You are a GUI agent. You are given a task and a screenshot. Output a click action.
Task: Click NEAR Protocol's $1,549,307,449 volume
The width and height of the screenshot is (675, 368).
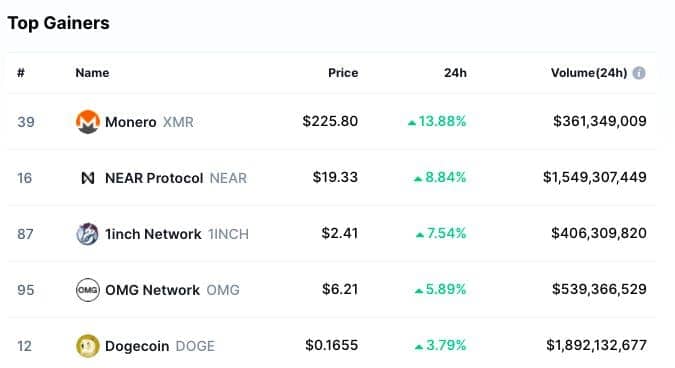click(594, 177)
